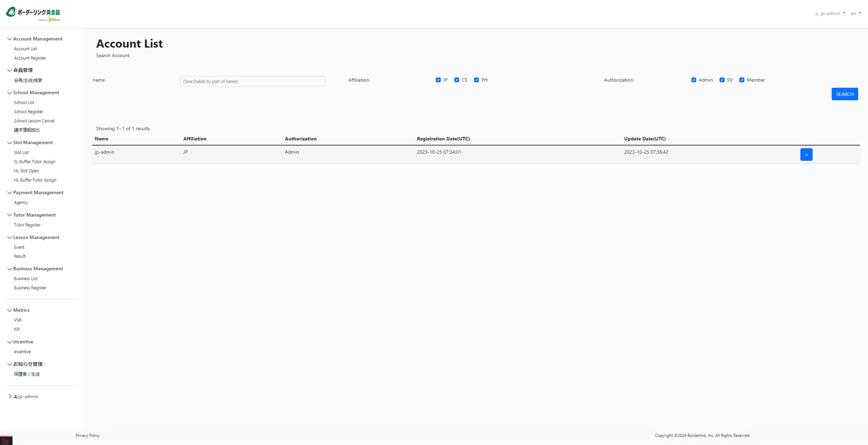Click the person icon beside the sidebar jp-admin entry
The image size is (868, 445).
pyautogui.click(x=16, y=396)
